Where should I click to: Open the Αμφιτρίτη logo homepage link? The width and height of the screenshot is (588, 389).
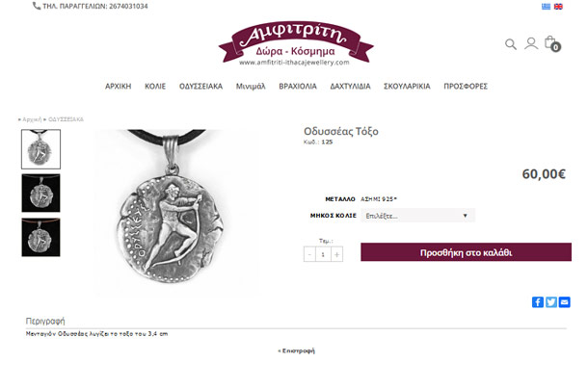[x=296, y=43]
